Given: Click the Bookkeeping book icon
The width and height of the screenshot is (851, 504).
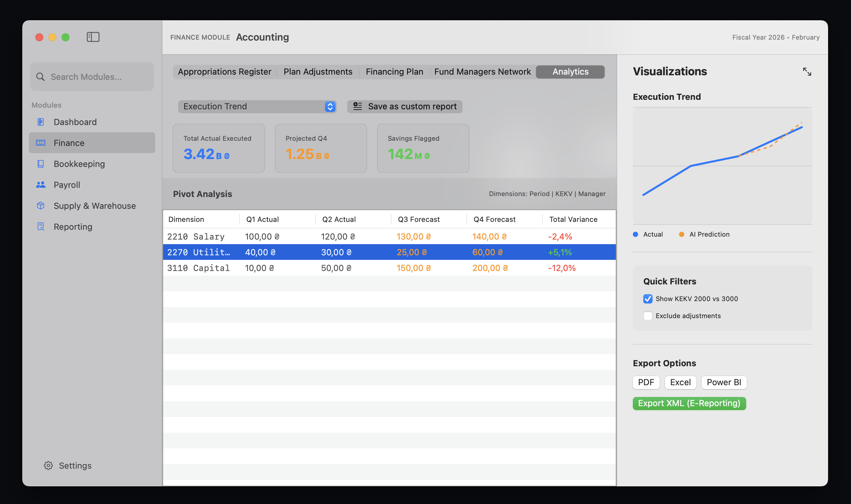Looking at the screenshot, I should point(41,164).
